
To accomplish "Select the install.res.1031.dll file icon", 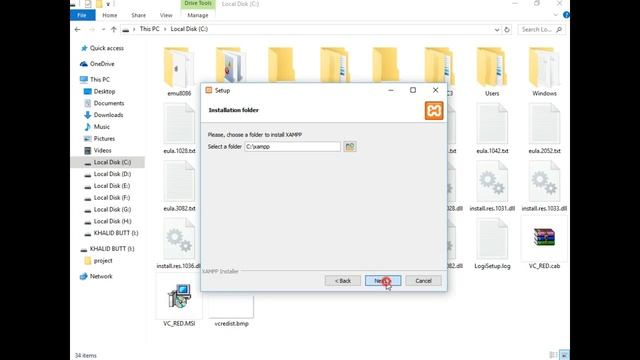I will [492, 182].
